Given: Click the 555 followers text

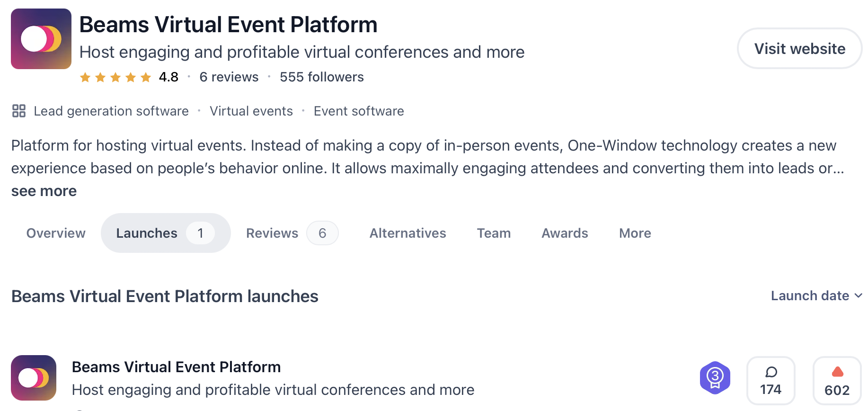Looking at the screenshot, I should pyautogui.click(x=322, y=77).
